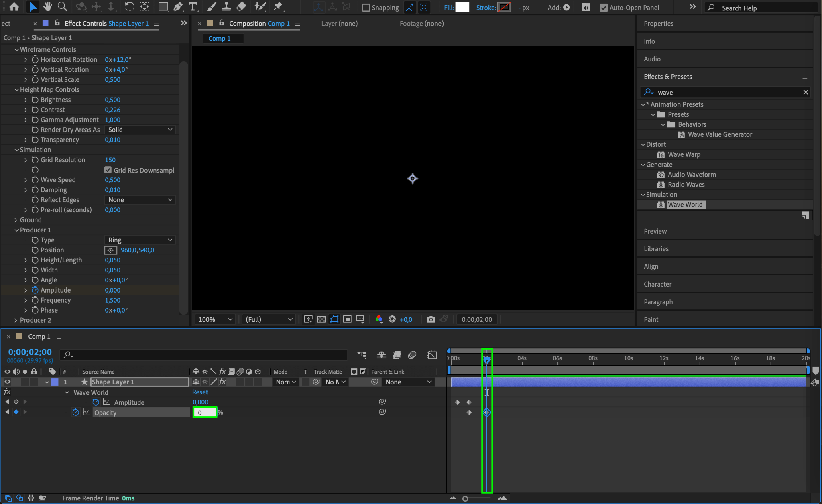822x504 pixels.
Task: Uncheck Grid Res Downsample checkbox
Action: (108, 170)
